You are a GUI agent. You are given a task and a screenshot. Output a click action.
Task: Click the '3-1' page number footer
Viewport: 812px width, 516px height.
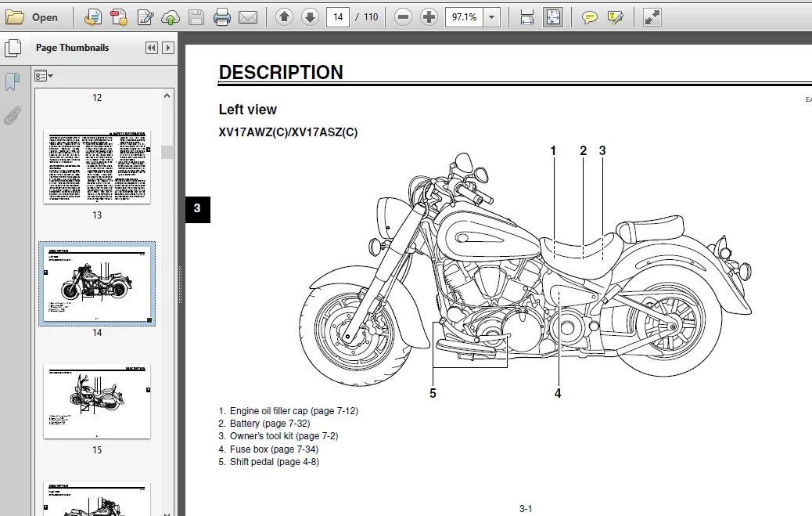[x=525, y=509]
